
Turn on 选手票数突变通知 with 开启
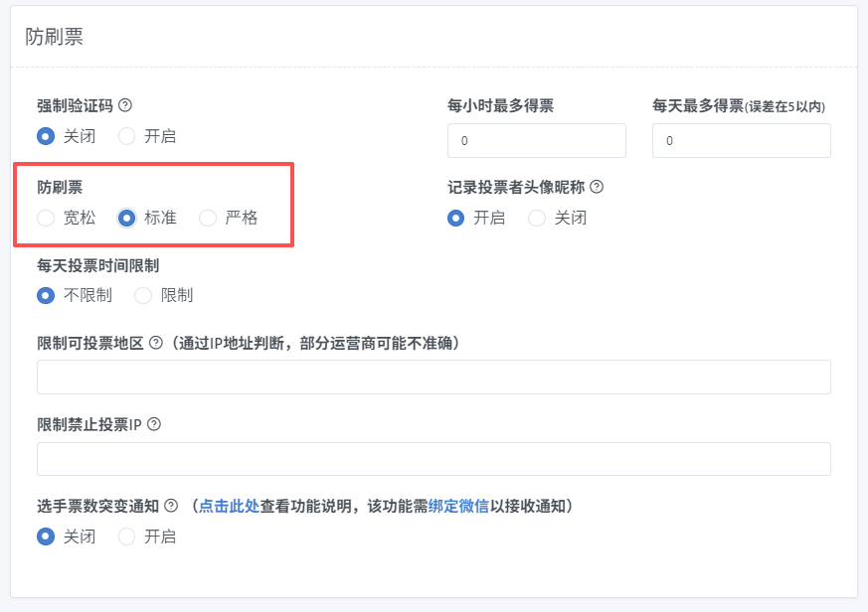(x=126, y=536)
